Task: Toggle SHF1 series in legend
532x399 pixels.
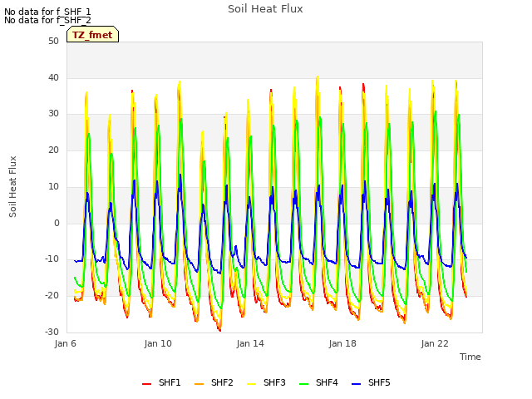Action: point(161,382)
